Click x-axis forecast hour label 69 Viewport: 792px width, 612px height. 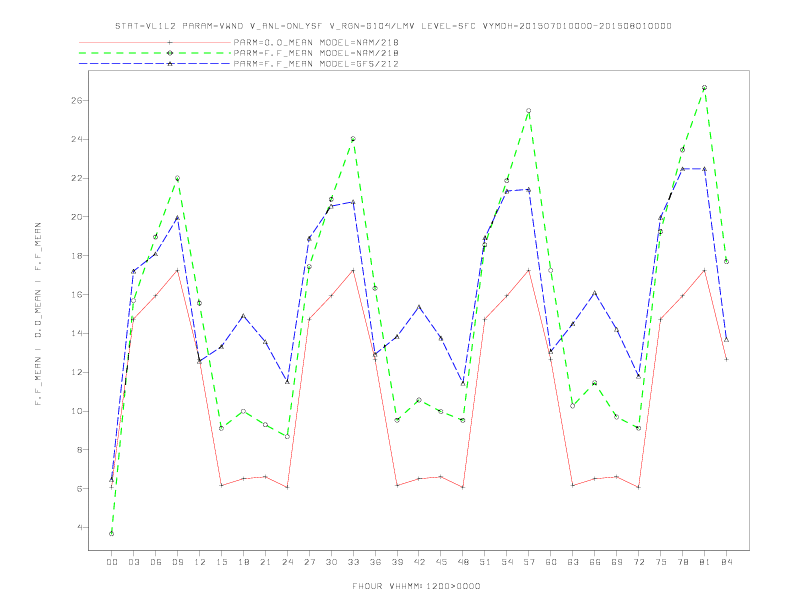coord(617,562)
